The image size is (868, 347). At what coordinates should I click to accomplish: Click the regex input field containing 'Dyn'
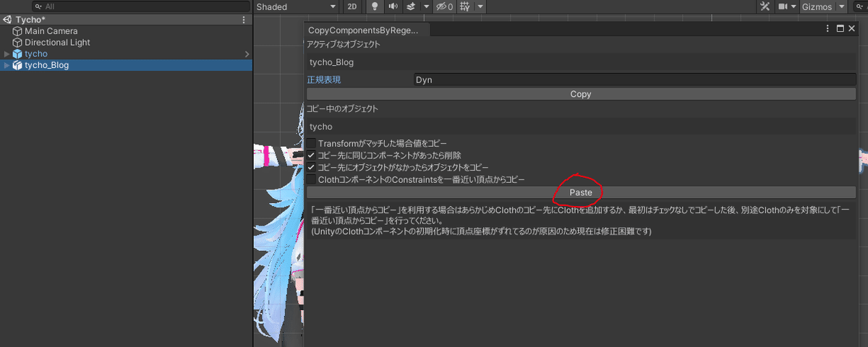tap(634, 80)
